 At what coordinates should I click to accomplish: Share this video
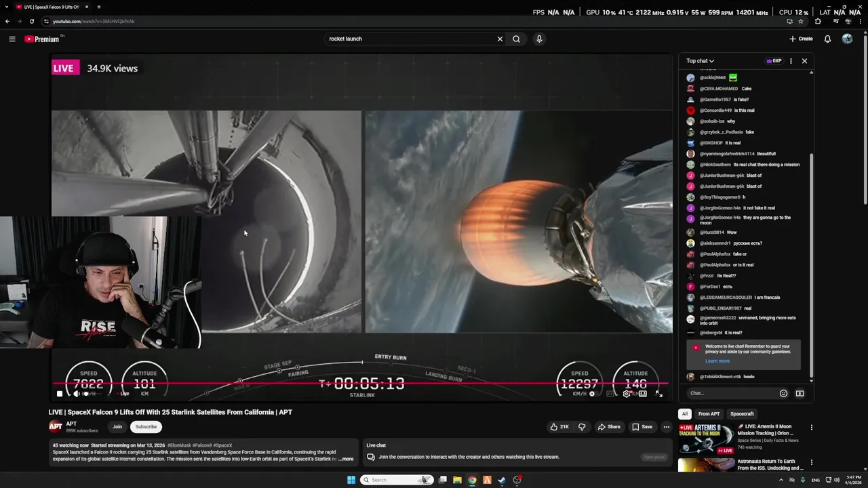click(609, 427)
